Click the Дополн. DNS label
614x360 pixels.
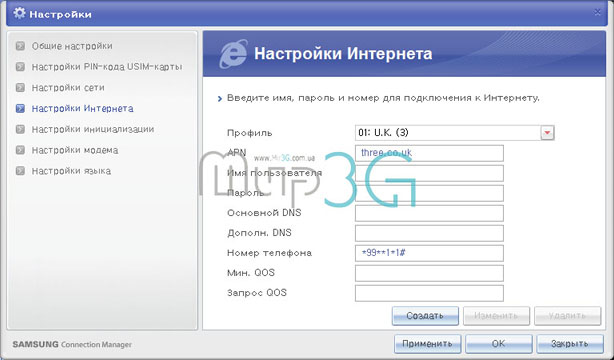coord(259,233)
